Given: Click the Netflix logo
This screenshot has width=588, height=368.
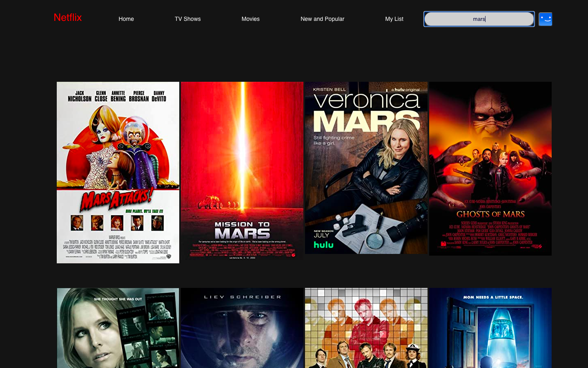Looking at the screenshot, I should pyautogui.click(x=68, y=18).
